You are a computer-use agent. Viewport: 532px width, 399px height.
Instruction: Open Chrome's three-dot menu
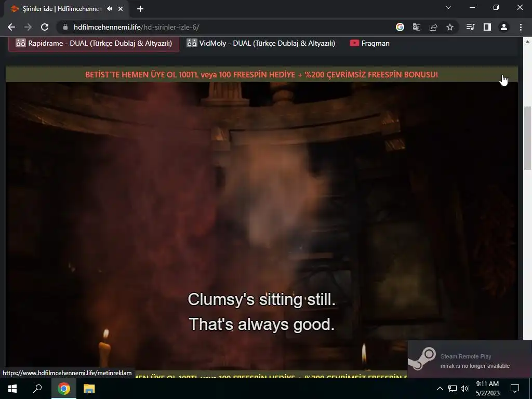(x=521, y=27)
